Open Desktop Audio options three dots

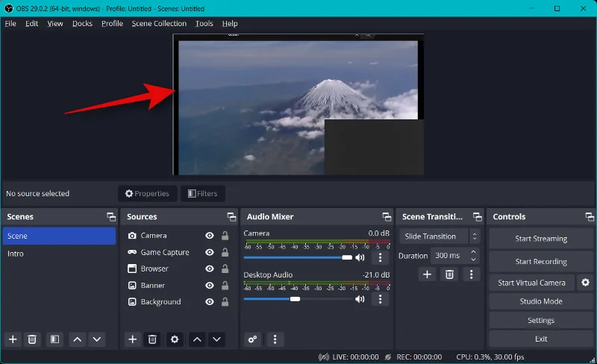tap(380, 299)
